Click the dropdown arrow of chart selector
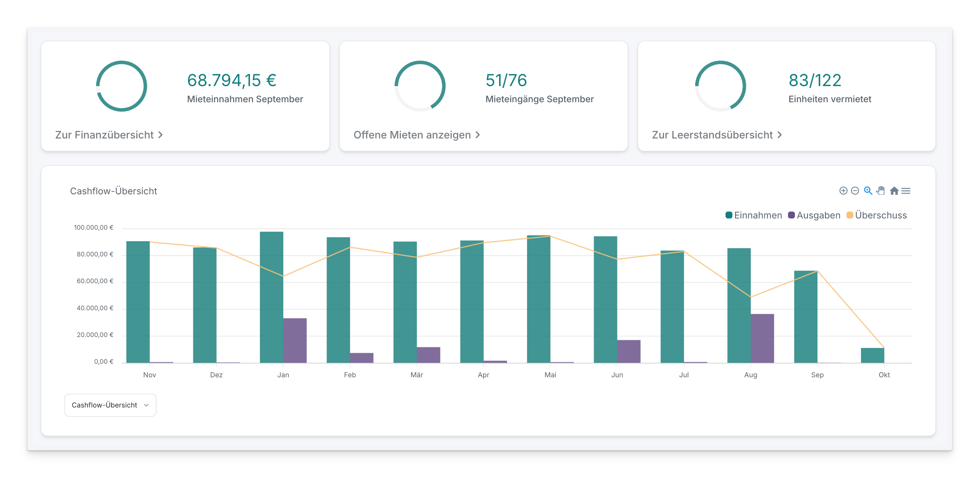Image resolution: width=980 pixels, height=478 pixels. (146, 405)
